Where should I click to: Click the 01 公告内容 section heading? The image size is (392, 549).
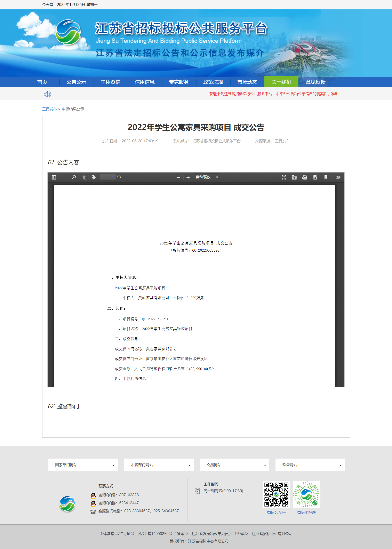click(x=63, y=162)
